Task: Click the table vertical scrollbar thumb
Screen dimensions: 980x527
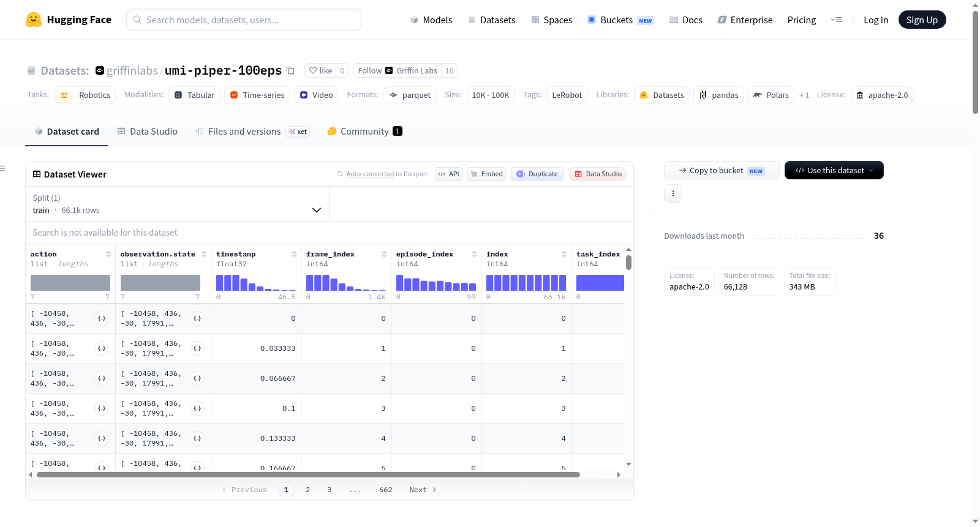Action: coord(628,263)
